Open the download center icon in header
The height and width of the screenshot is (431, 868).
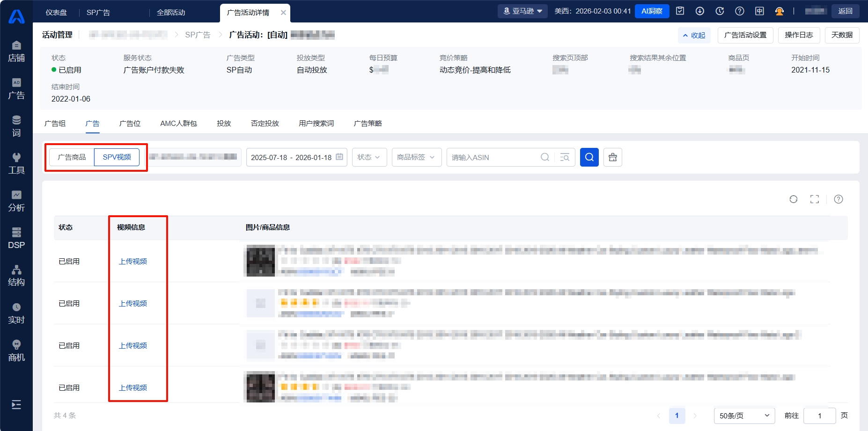tap(699, 11)
